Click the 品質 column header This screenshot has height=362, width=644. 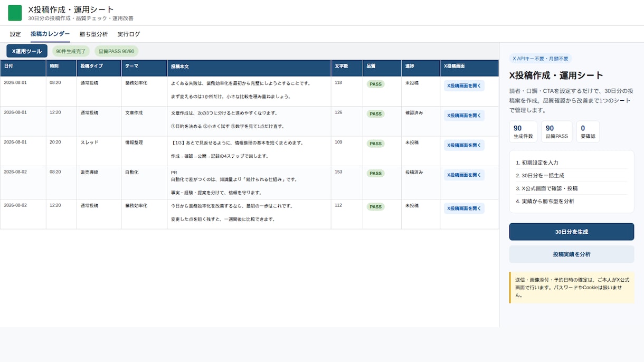pos(382,68)
